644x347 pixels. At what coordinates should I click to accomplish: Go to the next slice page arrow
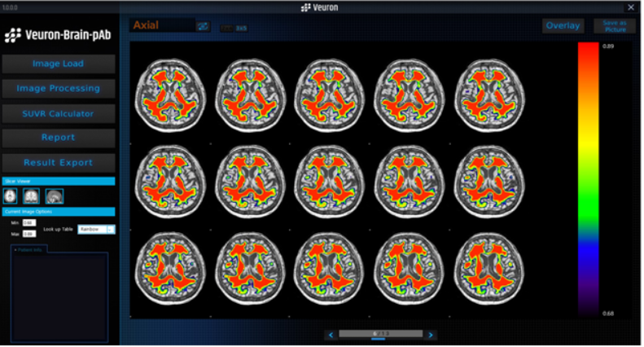(x=432, y=335)
